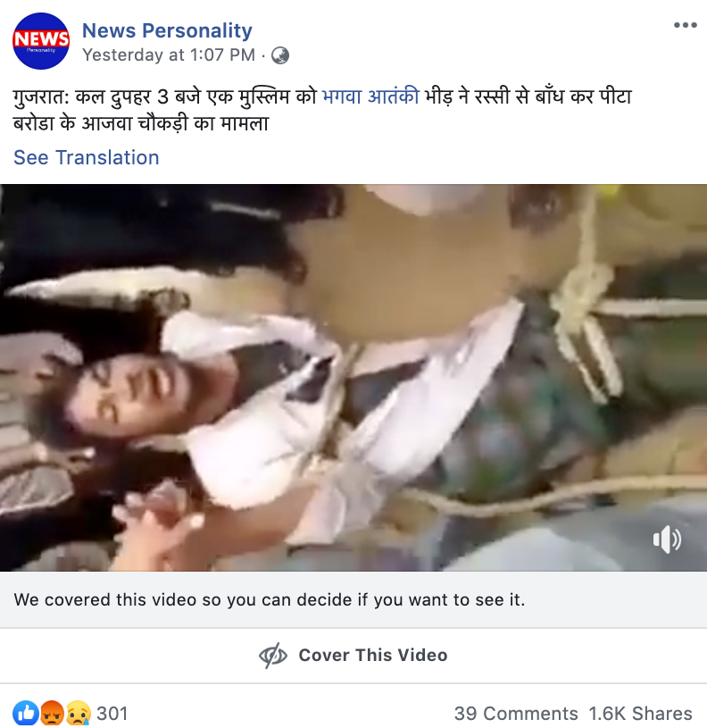This screenshot has height=728, width=707.
Task: Click the video thumbnail to play
Action: click(x=353, y=378)
